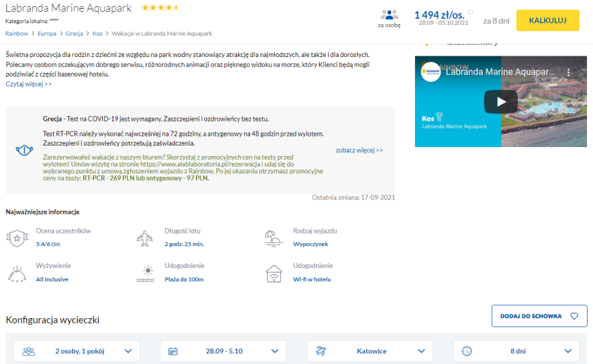Screen dimensions: 593x364
Task: Click the All Inclusive meal dome icon
Action: 17,274
